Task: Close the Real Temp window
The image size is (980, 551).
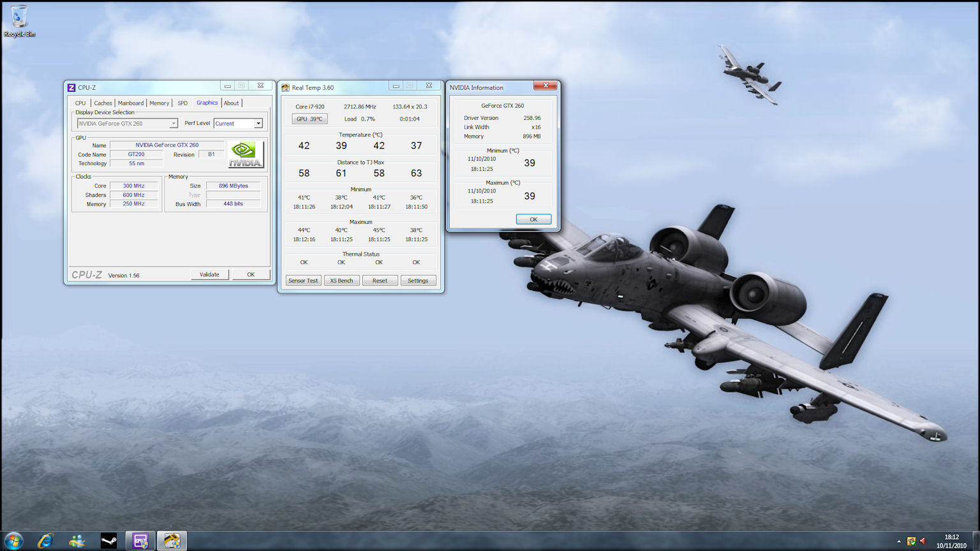Action: (429, 86)
